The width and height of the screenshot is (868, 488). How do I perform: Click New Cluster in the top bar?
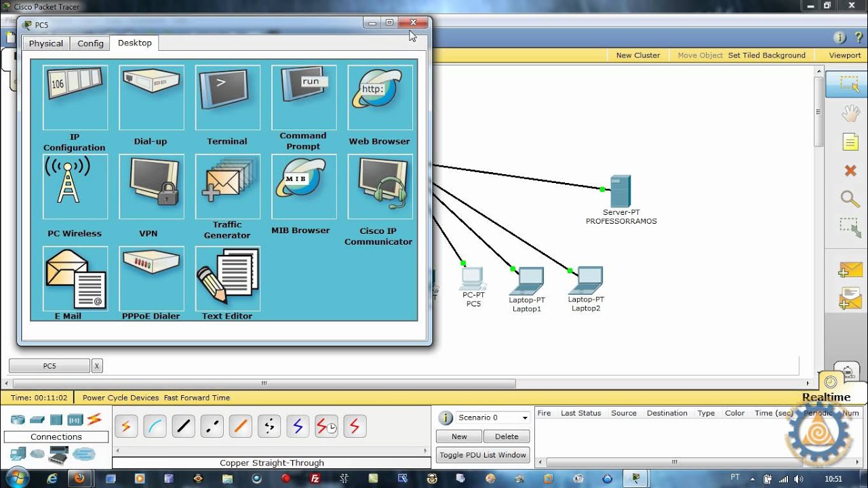tap(638, 56)
